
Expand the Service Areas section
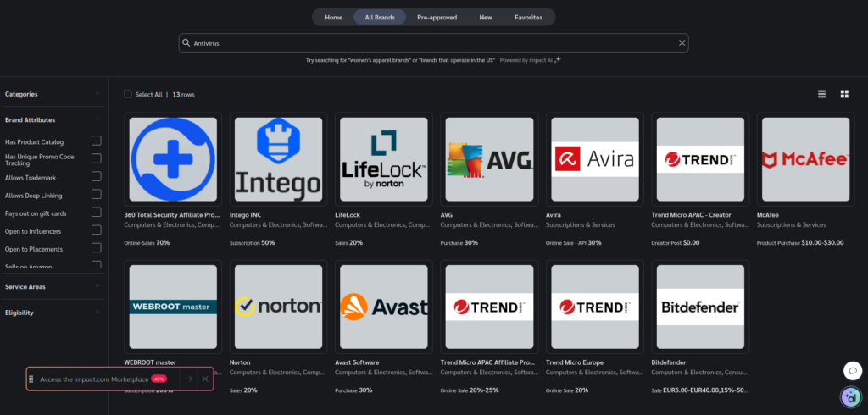coord(97,286)
